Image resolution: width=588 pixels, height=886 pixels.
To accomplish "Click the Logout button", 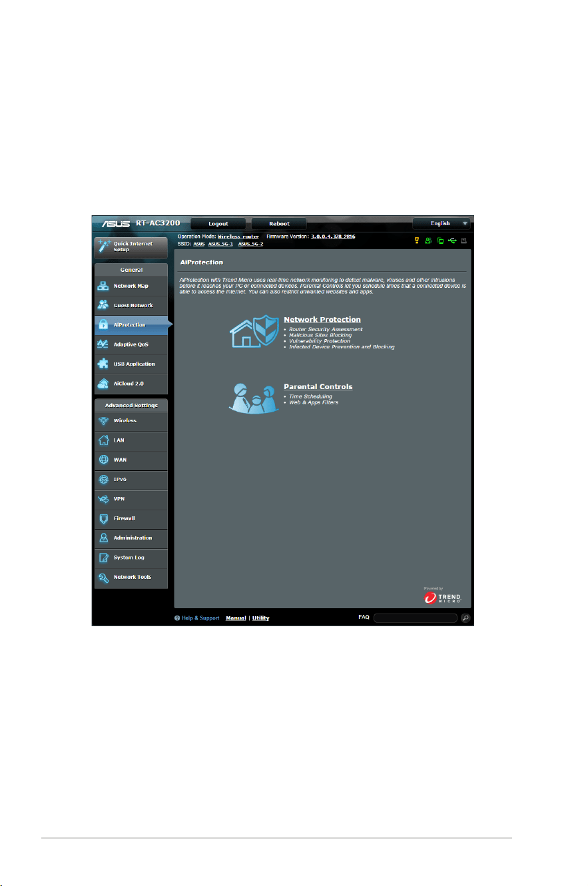I will [218, 224].
